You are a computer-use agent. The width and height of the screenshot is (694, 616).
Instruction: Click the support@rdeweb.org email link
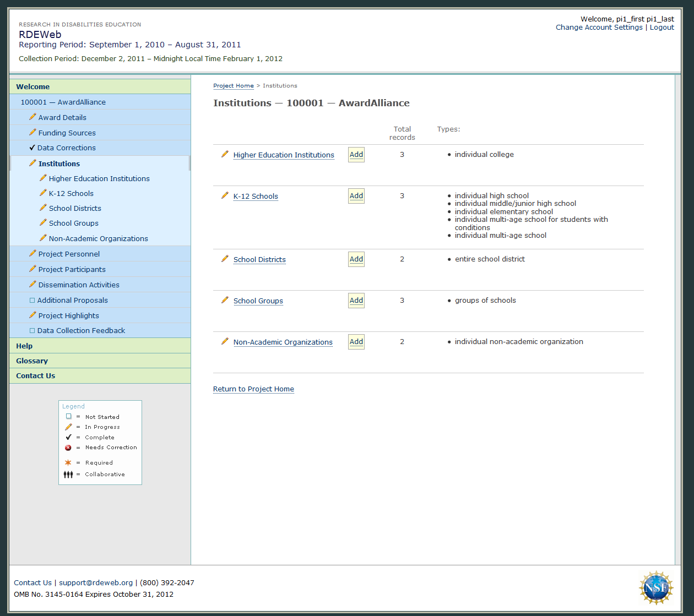coord(96,582)
